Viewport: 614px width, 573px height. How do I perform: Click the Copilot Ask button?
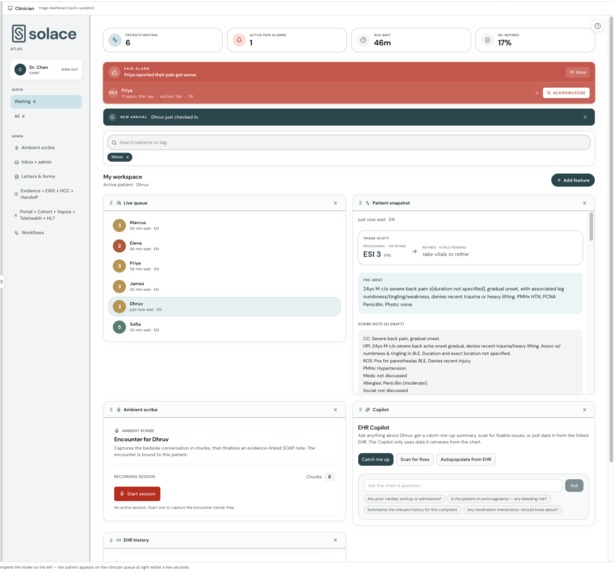[x=574, y=485]
